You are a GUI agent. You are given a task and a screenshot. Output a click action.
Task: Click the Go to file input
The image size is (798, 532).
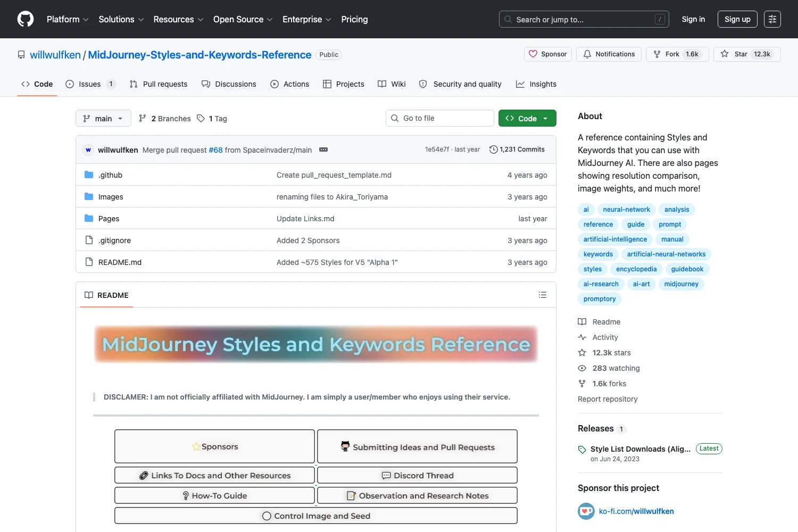(x=440, y=118)
